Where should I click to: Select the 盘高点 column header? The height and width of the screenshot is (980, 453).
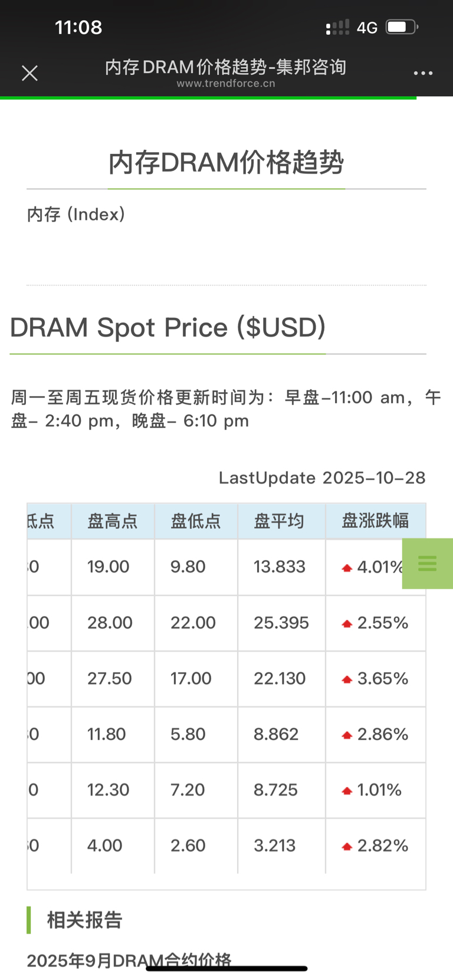coord(113,521)
